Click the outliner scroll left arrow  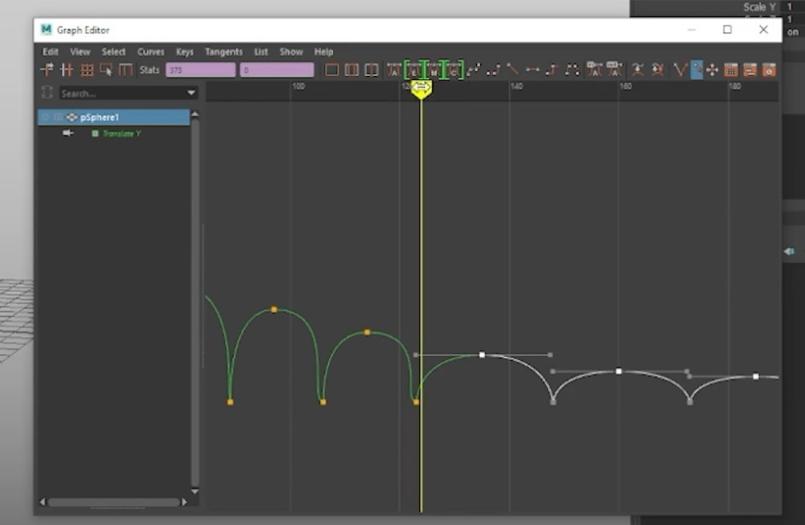click(43, 502)
